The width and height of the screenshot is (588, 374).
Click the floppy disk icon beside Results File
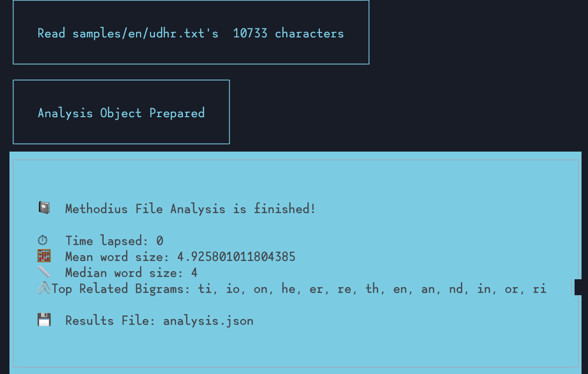44,320
